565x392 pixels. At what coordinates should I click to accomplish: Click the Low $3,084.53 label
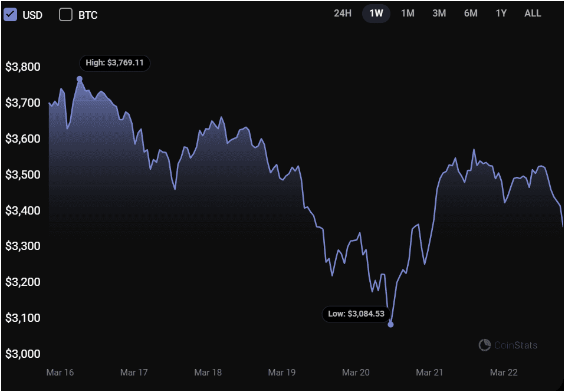pyautogui.click(x=356, y=314)
